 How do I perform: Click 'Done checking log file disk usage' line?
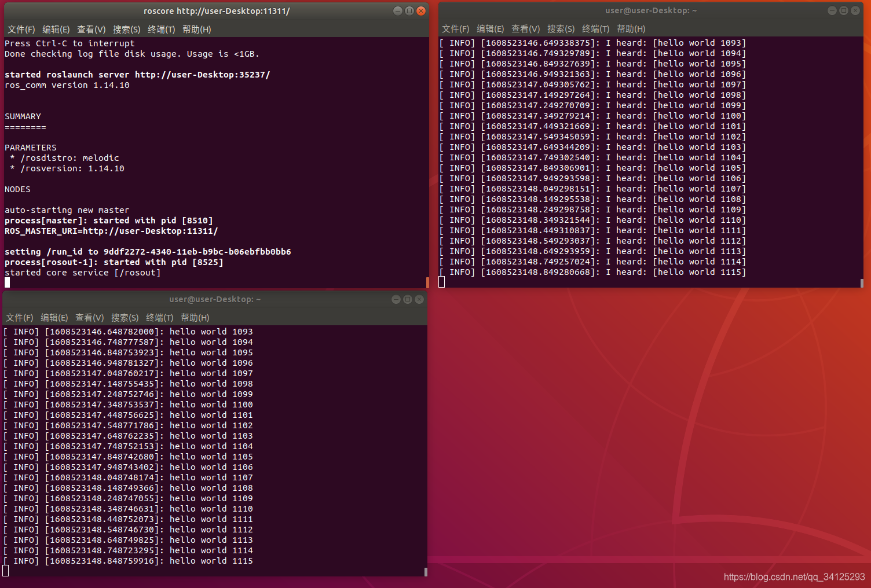[x=132, y=54]
